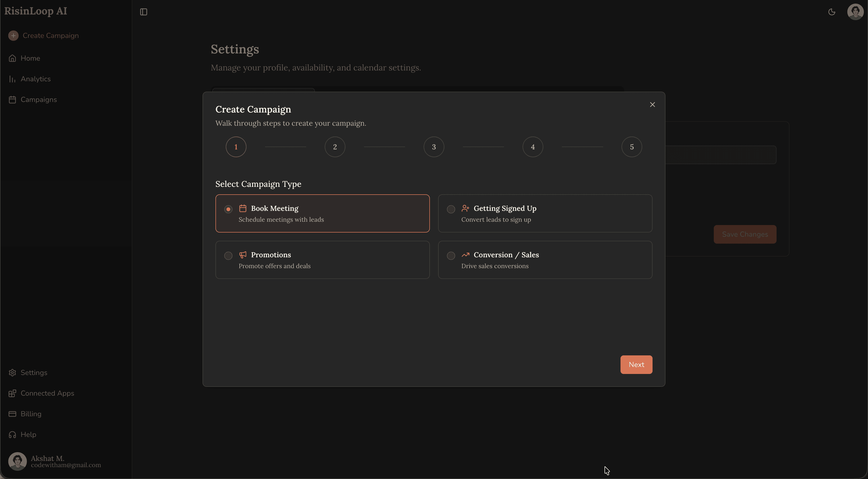Click the Next button

pos(636,365)
